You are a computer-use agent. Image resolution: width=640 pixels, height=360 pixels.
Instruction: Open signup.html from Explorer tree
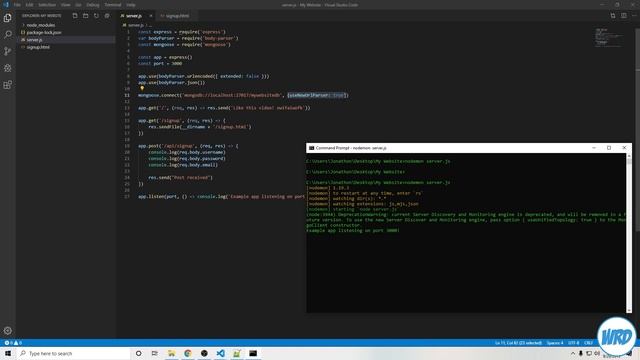coord(38,47)
